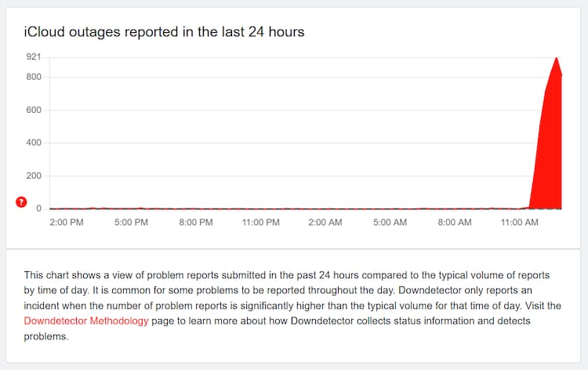Click the 2:00 PM time axis label
The height and width of the screenshot is (370, 588).
(66, 223)
